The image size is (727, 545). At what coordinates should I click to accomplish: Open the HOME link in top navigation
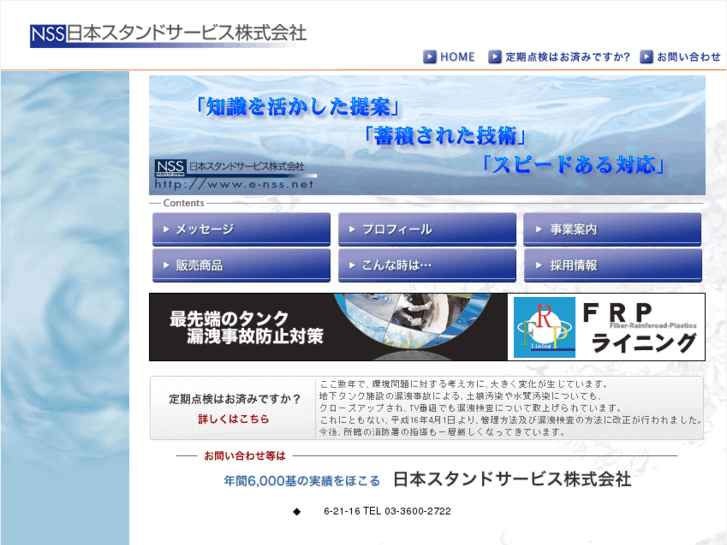point(457,57)
